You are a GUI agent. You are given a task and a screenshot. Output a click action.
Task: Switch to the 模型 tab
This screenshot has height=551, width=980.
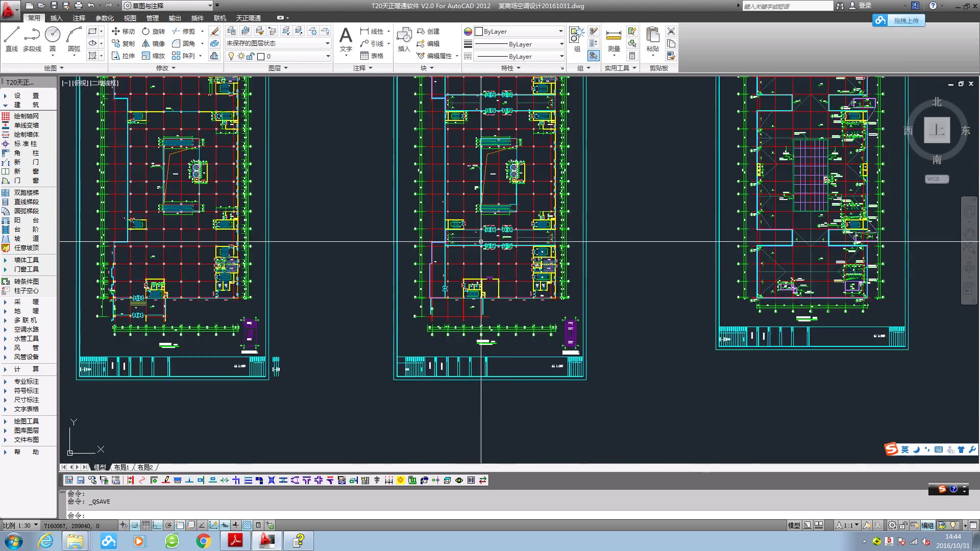(100, 467)
